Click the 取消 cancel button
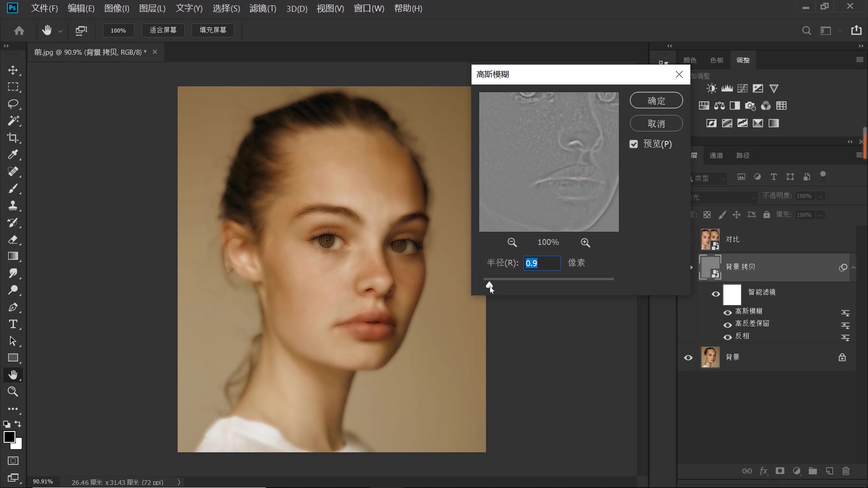Image resolution: width=868 pixels, height=488 pixels. point(656,123)
